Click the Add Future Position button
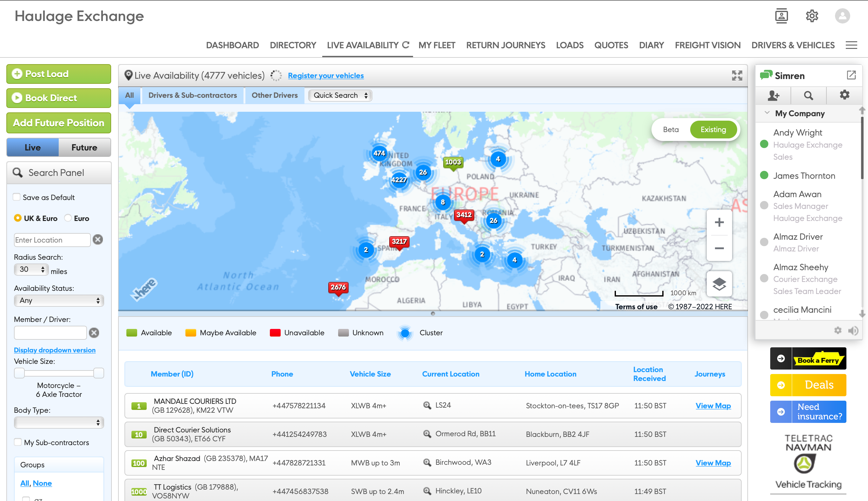868x501 pixels. click(59, 123)
